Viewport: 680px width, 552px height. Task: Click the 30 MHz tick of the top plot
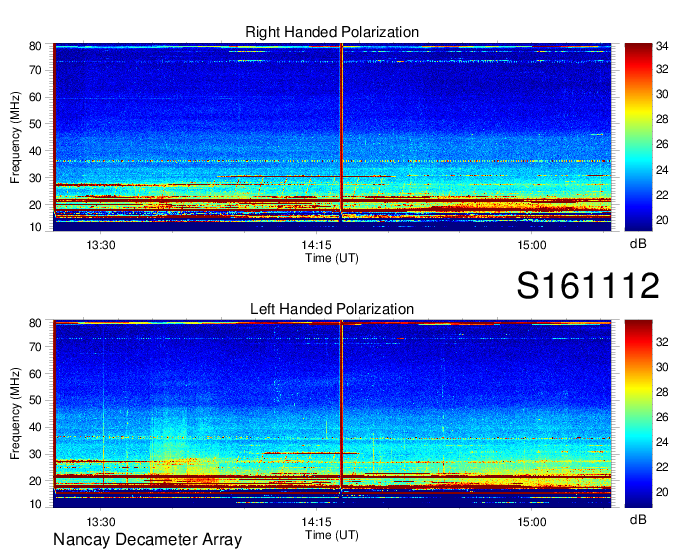35,178
